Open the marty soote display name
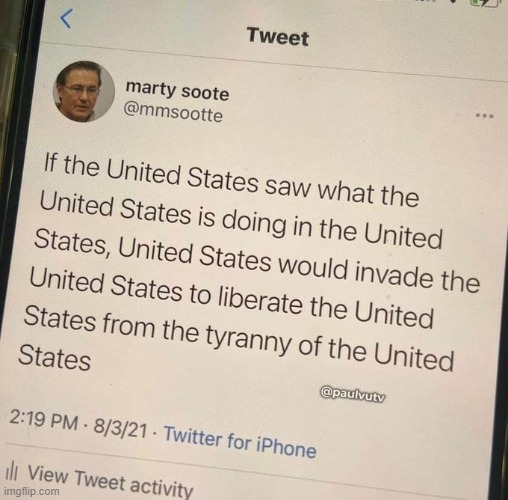 pyautogui.click(x=177, y=91)
